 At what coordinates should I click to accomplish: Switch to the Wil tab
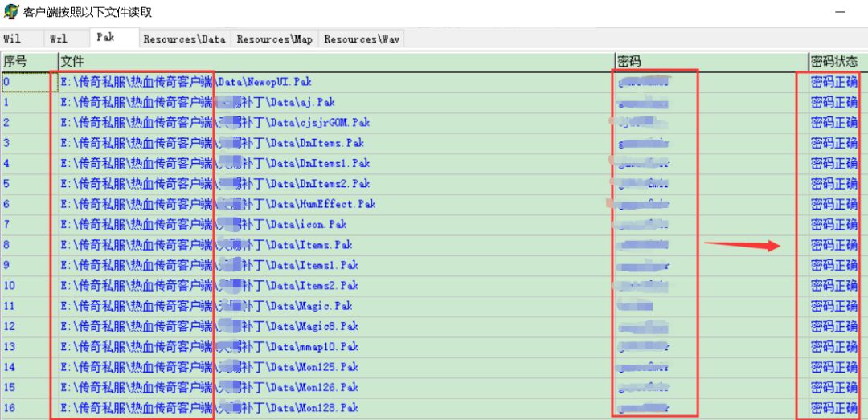12,39
